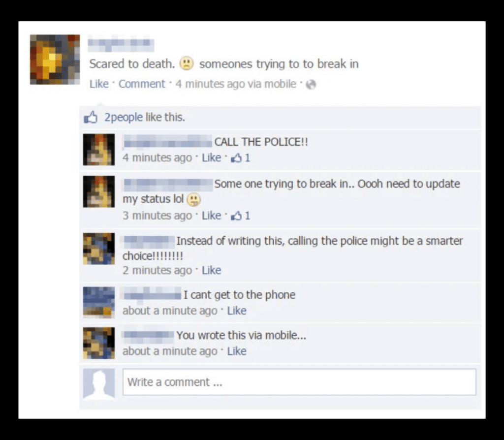Click default silhouette avatar beside comment box
504x440 pixels.
[x=98, y=384]
